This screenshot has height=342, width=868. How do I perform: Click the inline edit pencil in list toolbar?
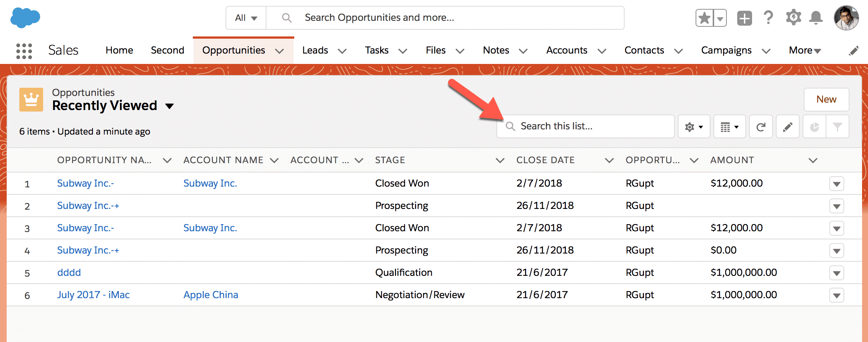tap(787, 127)
